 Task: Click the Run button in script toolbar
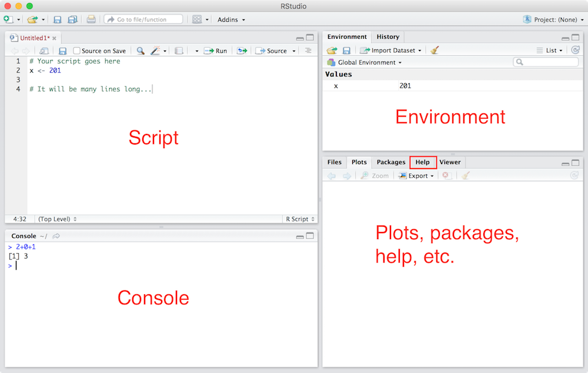point(216,51)
